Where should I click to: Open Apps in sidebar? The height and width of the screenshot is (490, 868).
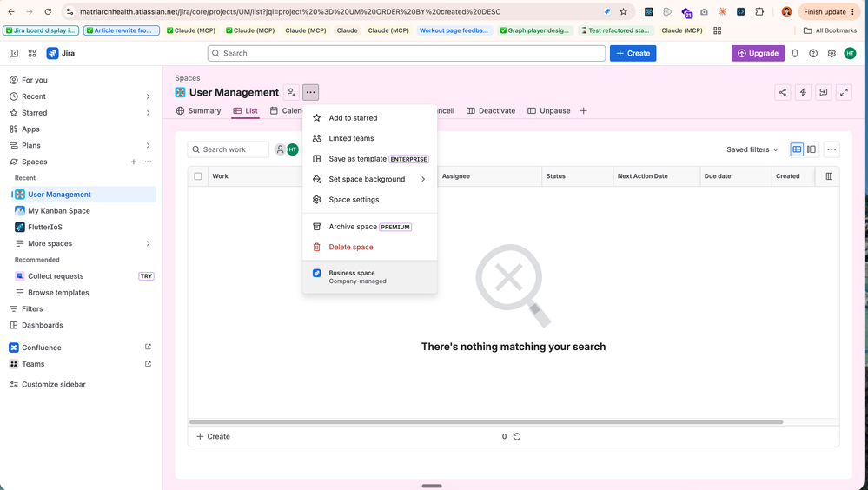click(x=81, y=129)
